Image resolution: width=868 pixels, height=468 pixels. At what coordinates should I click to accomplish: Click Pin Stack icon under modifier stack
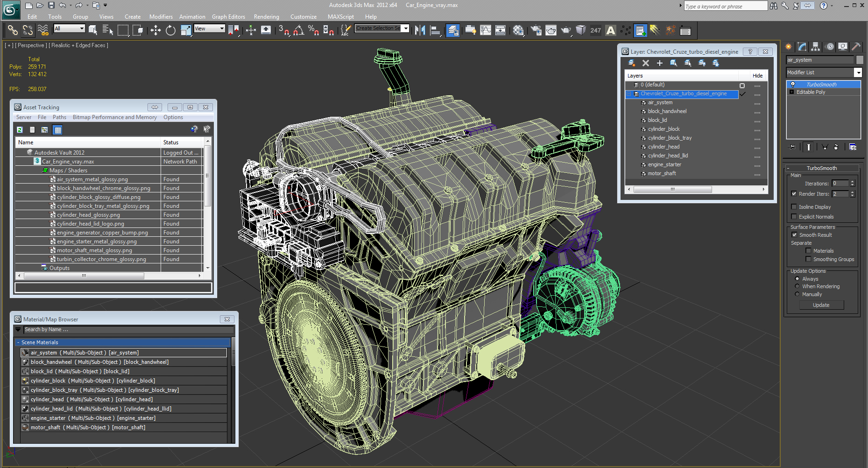pos(792,147)
